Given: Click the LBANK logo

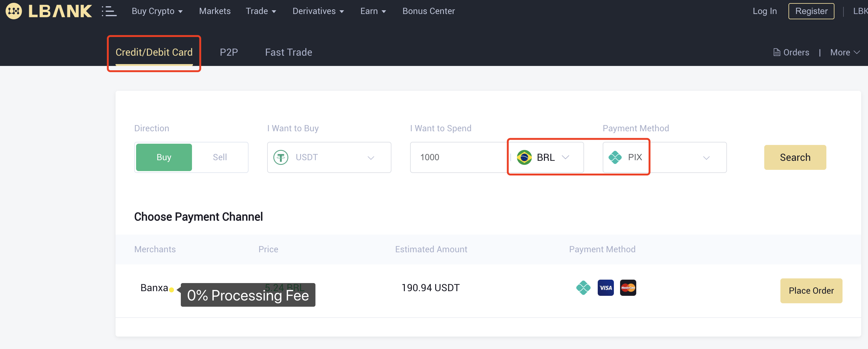Looking at the screenshot, I should pos(48,11).
